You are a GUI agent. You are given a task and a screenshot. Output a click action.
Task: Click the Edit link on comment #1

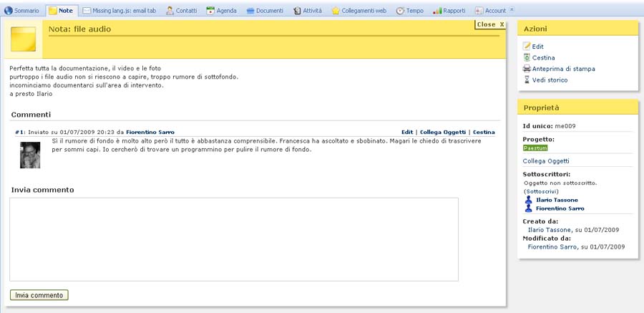point(406,132)
